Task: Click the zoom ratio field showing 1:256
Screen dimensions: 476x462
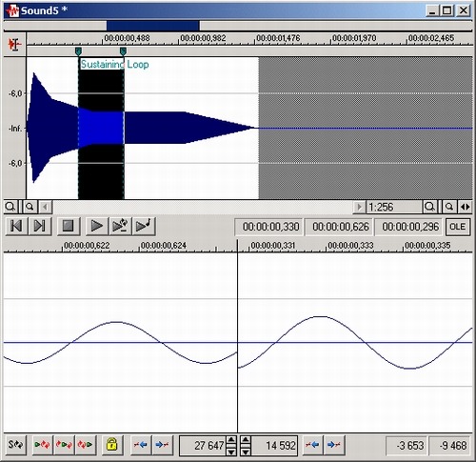Action: [394, 207]
